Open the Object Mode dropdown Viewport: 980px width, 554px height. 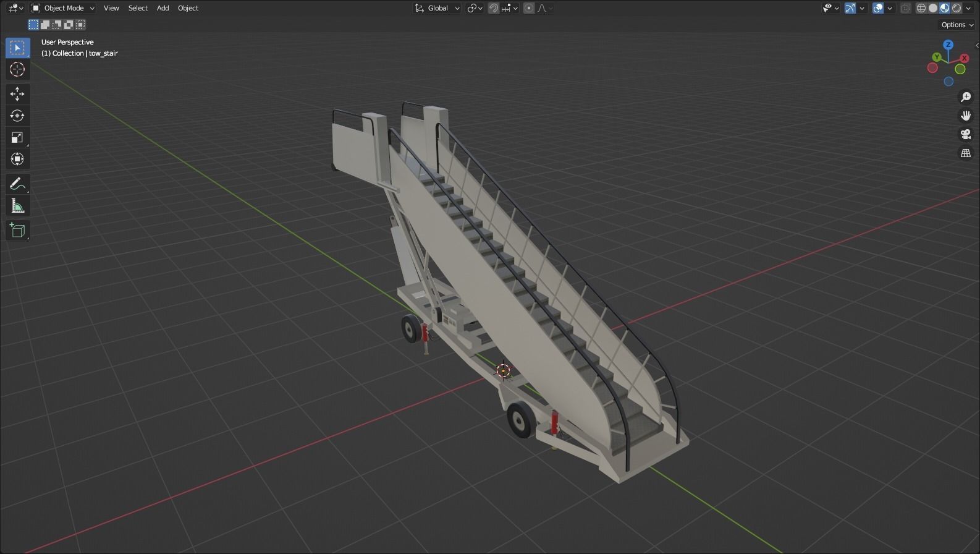63,8
